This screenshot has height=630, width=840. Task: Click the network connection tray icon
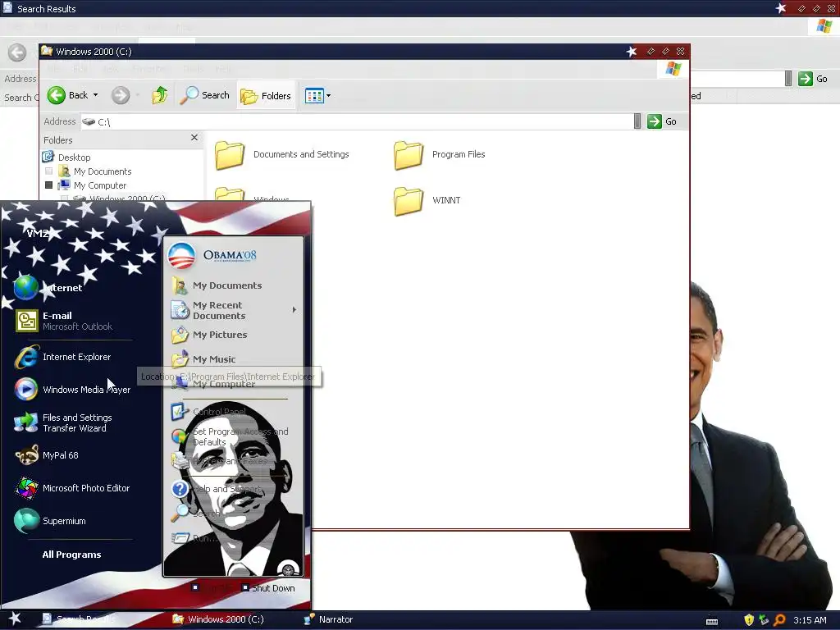point(764,620)
